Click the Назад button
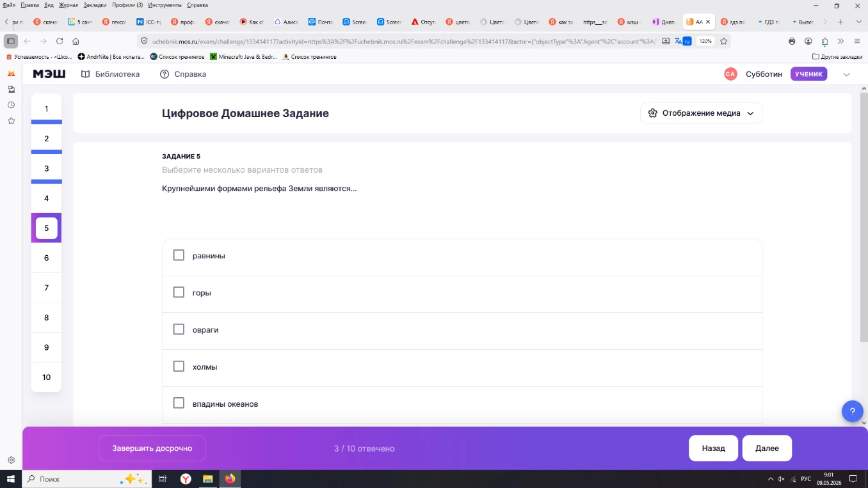 (713, 448)
